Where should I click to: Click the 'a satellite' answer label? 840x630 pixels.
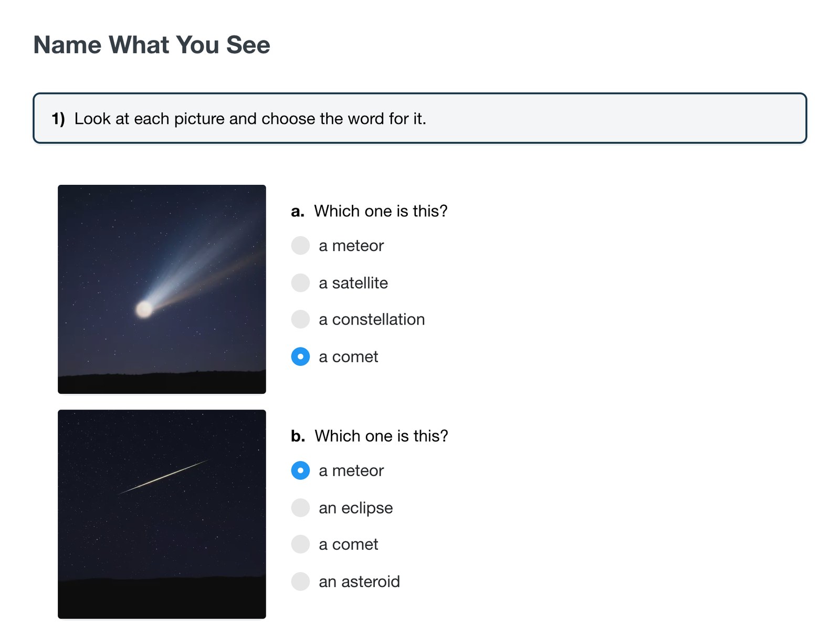[353, 283]
